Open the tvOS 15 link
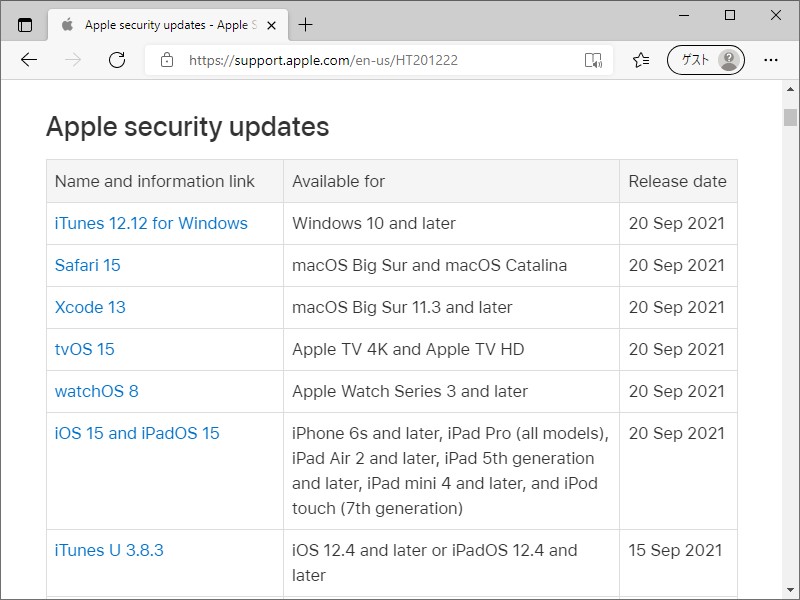Viewport: 800px width, 600px height. 85,349
